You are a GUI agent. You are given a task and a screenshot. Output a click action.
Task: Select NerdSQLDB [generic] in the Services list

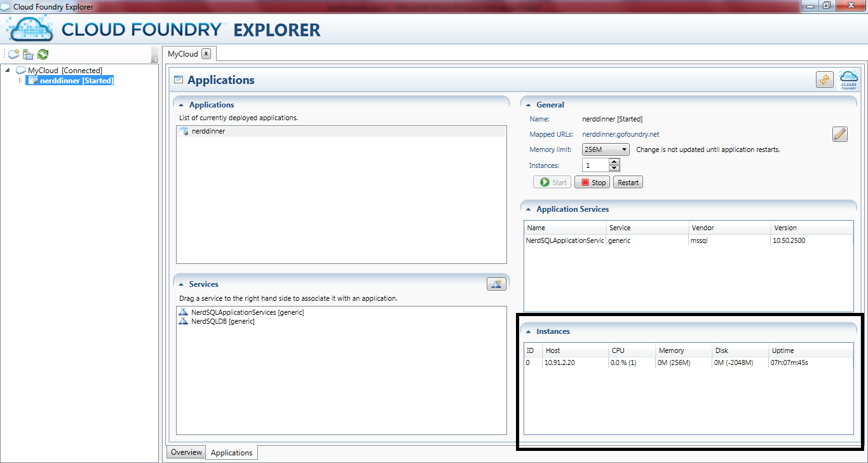(x=222, y=321)
